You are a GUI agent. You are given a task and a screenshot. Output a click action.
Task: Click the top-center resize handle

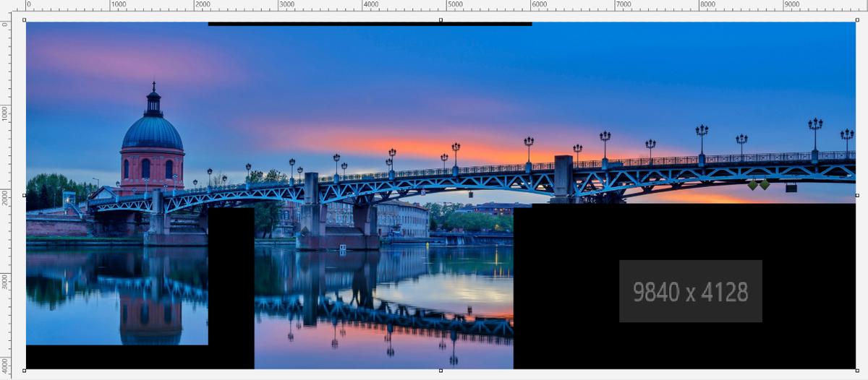441,20
